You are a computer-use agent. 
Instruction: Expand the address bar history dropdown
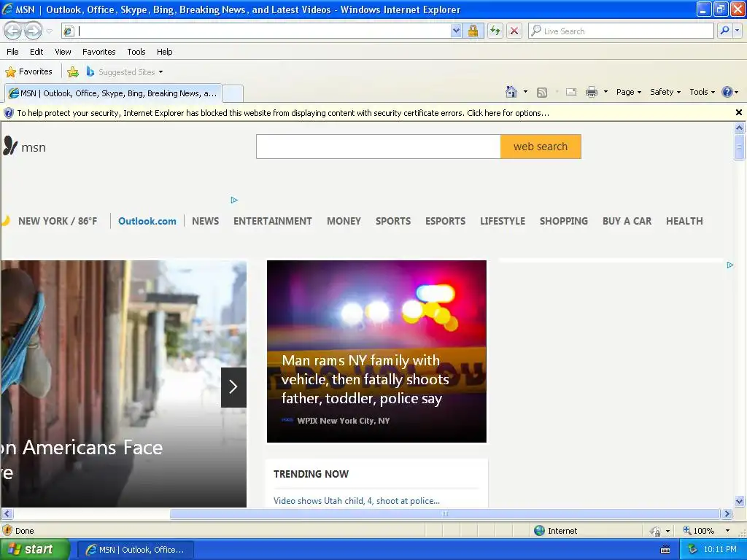pos(456,31)
